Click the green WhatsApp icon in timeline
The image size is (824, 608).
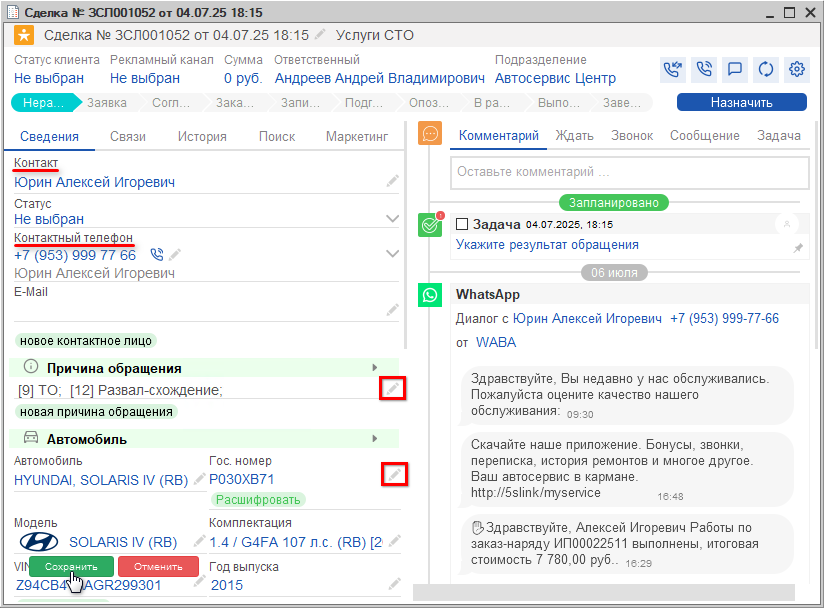[x=430, y=295]
